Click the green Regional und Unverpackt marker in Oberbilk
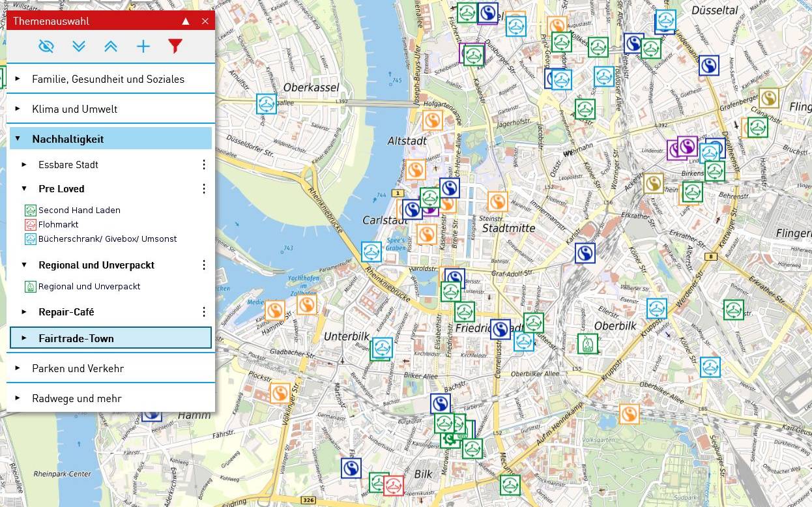Viewport: 812px width, 507px height. click(x=587, y=343)
